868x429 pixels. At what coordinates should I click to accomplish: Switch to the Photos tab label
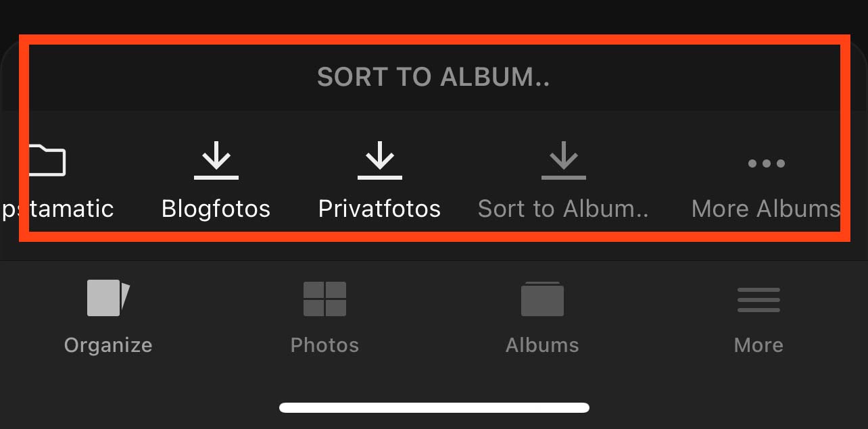click(324, 345)
